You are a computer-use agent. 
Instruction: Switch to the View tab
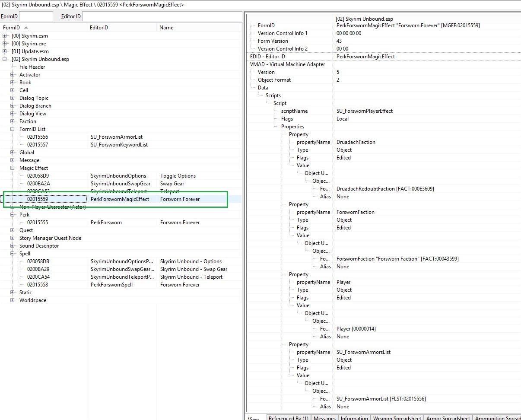(254, 417)
